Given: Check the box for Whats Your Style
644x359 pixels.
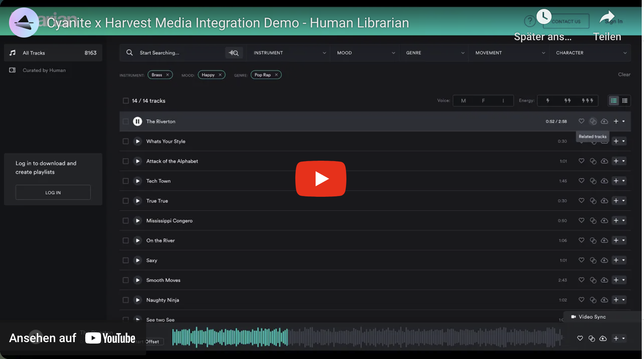Looking at the screenshot, I should [125, 141].
